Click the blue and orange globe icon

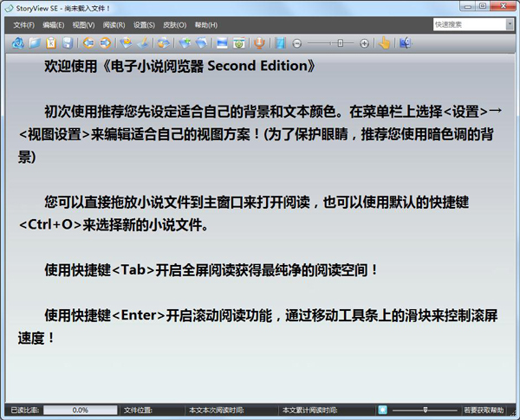click(164, 43)
